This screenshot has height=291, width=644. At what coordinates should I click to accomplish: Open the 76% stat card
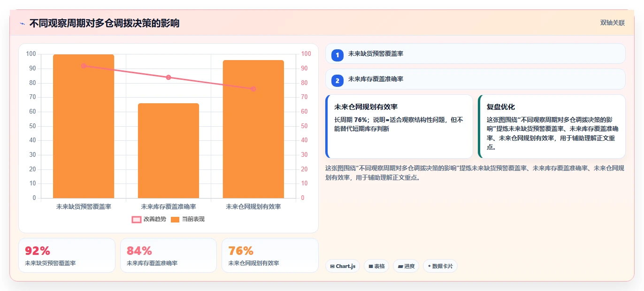[270, 255]
